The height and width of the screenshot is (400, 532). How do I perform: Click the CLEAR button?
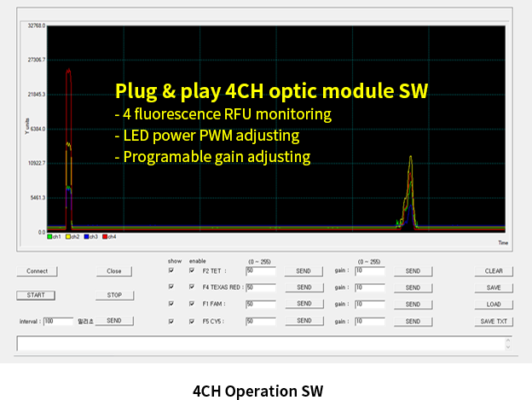click(494, 271)
